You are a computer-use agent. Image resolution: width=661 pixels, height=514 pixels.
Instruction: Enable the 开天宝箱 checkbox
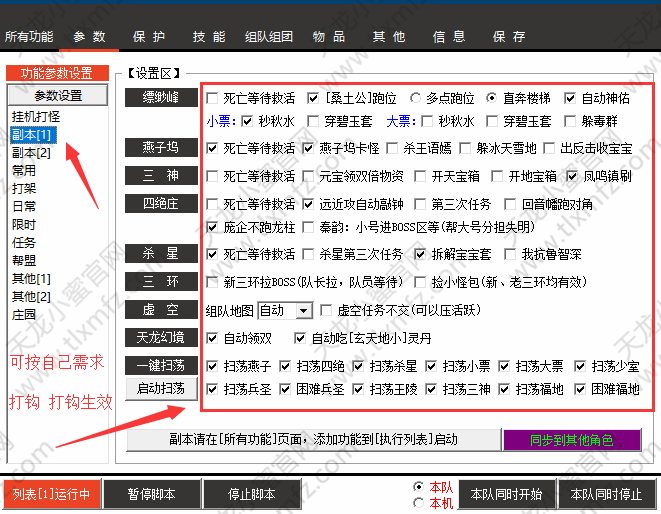click(420, 176)
